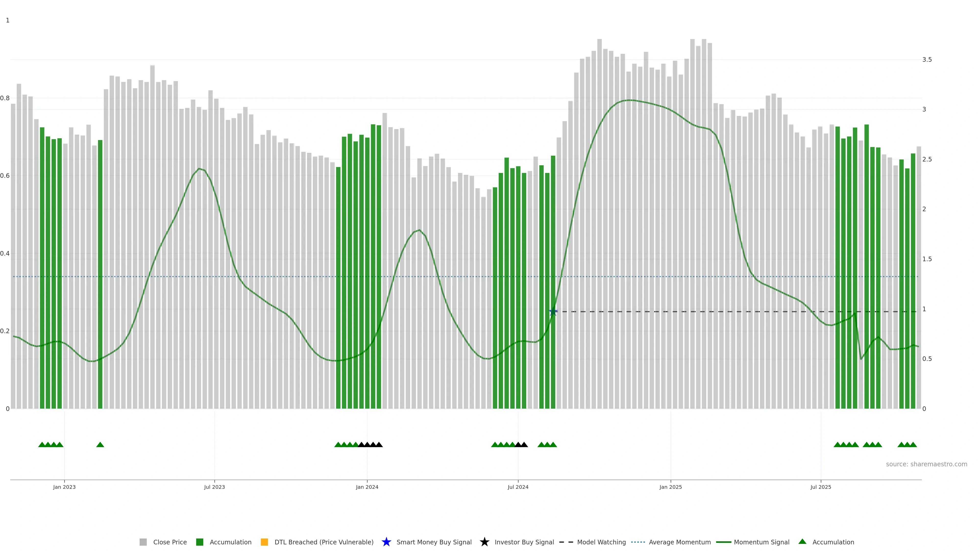Toggle the Close Price series label
This screenshot has width=980, height=551.
[x=170, y=542]
